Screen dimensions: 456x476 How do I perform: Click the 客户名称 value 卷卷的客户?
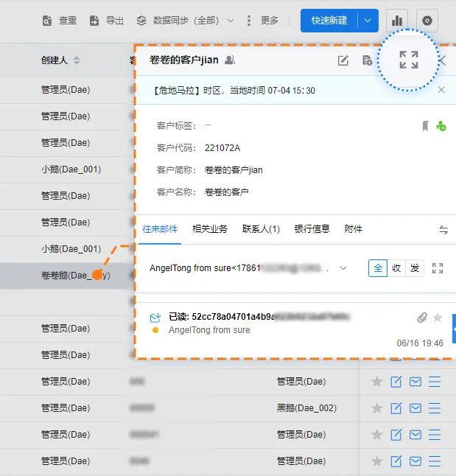click(x=226, y=192)
